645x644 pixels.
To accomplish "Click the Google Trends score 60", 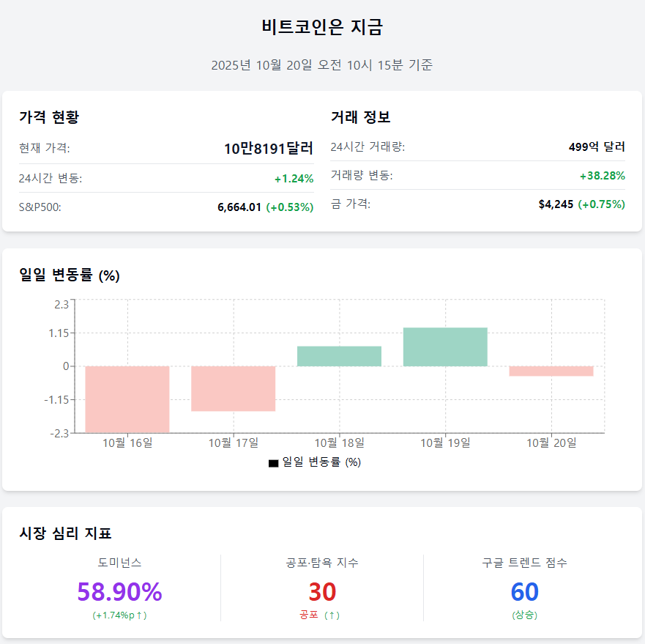I will coord(524,591).
